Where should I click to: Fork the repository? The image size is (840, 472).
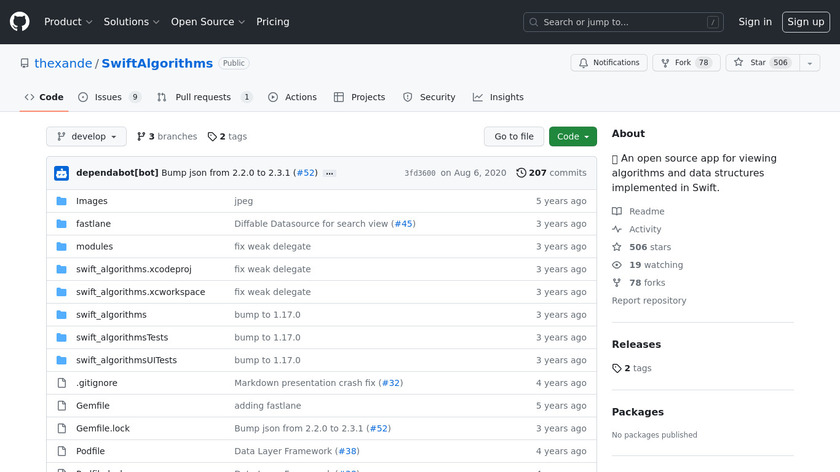[x=685, y=63]
